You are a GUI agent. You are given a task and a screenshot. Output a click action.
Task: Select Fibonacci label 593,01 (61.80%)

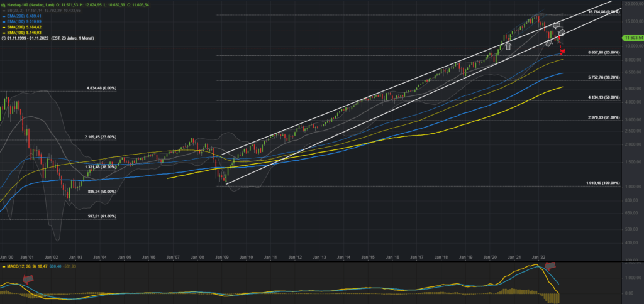[102, 216]
